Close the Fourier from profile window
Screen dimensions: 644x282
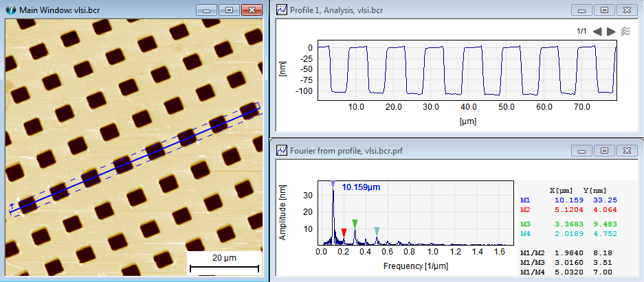tap(627, 151)
